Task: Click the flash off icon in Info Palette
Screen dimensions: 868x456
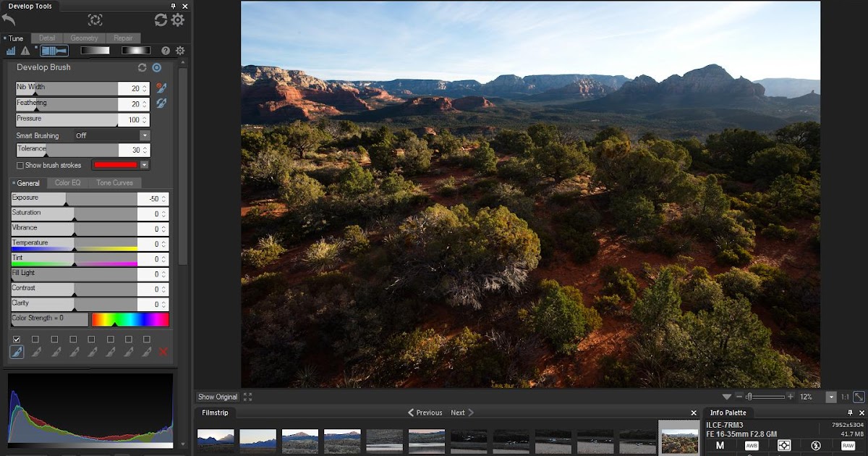Action: [x=816, y=446]
